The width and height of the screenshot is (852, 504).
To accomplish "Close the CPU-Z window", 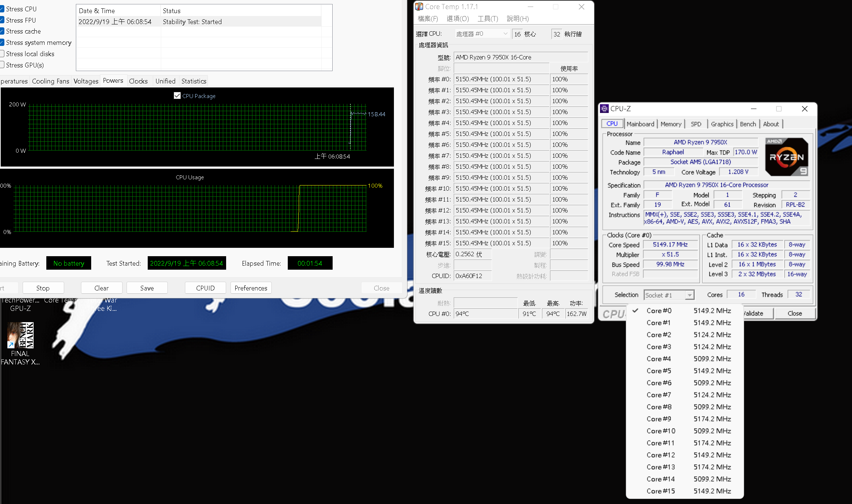I will point(805,109).
